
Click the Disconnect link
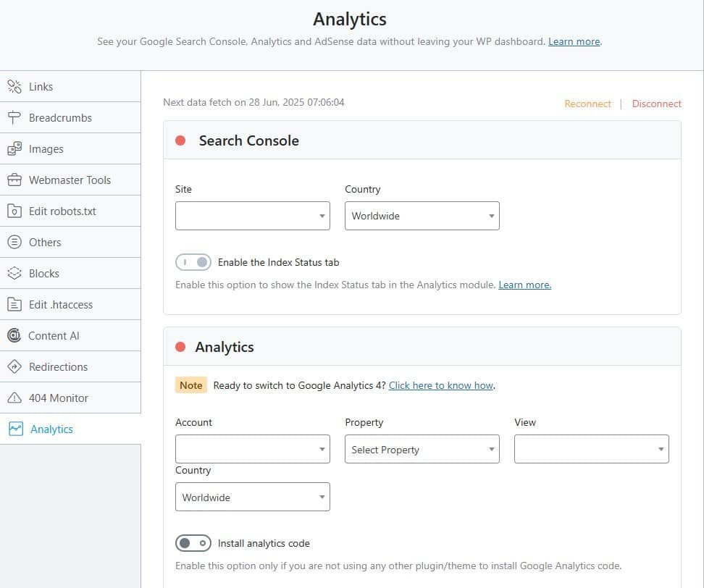coord(656,104)
